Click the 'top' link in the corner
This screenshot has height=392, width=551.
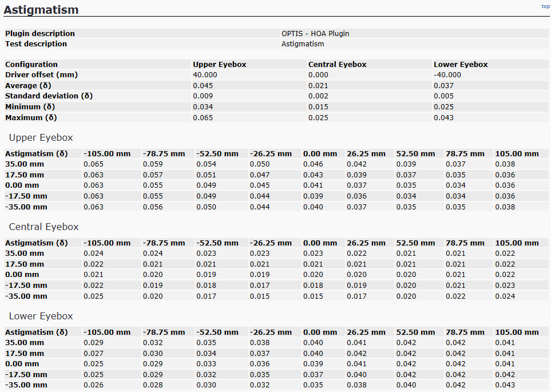coord(545,6)
